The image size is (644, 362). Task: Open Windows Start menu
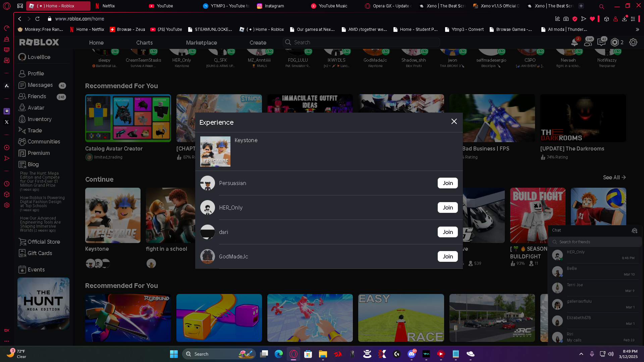tap(174, 354)
